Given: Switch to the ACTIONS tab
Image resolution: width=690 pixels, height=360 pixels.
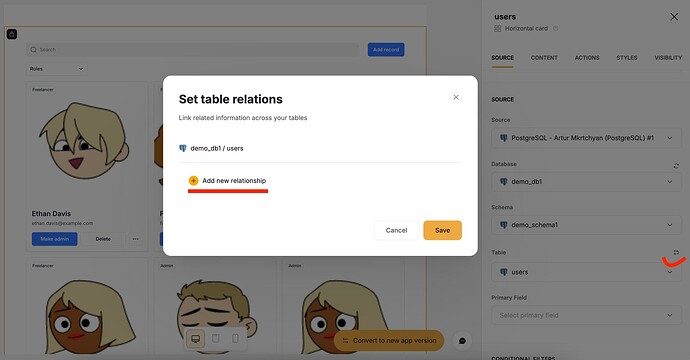Looking at the screenshot, I should click(587, 58).
